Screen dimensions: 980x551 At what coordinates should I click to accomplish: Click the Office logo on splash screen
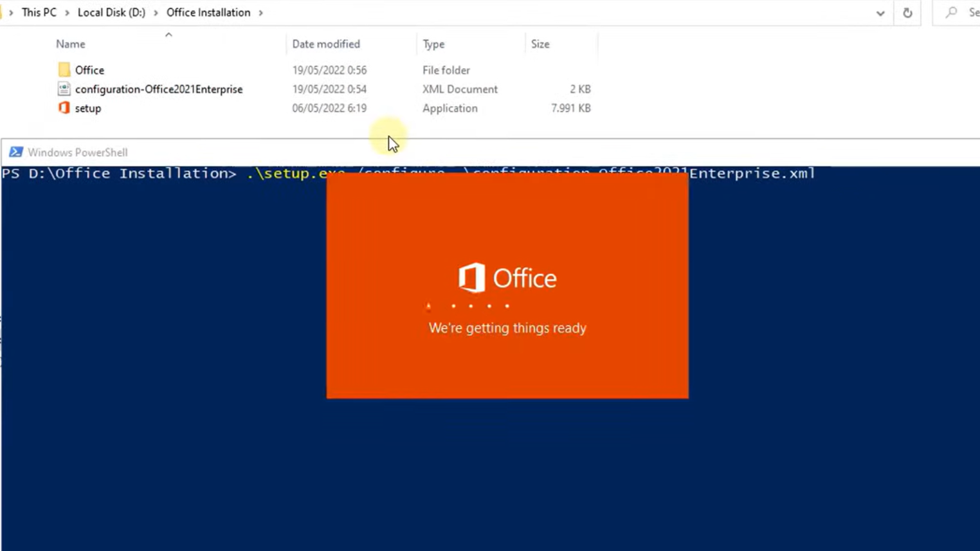[x=507, y=278]
